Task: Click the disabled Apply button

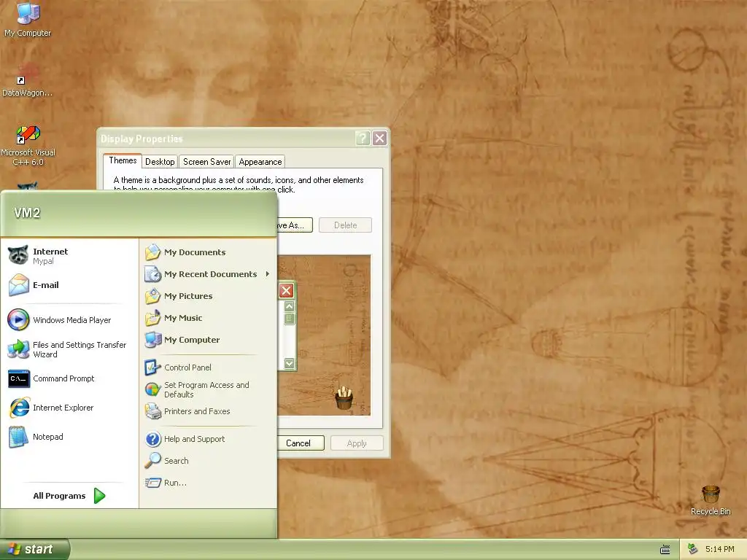Action: click(x=357, y=443)
